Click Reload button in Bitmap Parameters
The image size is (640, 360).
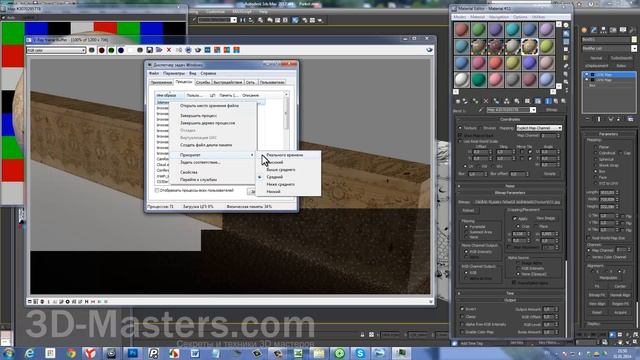(x=468, y=211)
